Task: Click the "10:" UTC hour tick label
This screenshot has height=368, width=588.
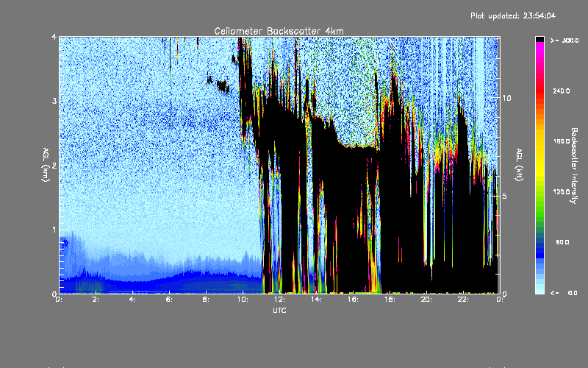Action: [243, 300]
